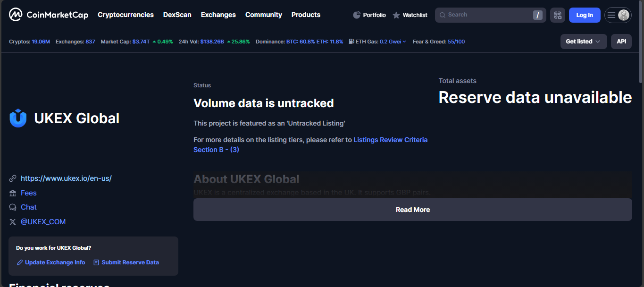The image size is (644, 287).
Task: Click the link icon beside ukex.io URL
Action: click(13, 178)
